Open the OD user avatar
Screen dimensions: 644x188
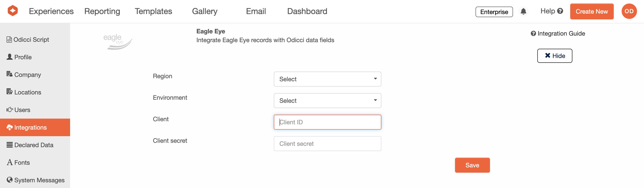pyautogui.click(x=629, y=11)
